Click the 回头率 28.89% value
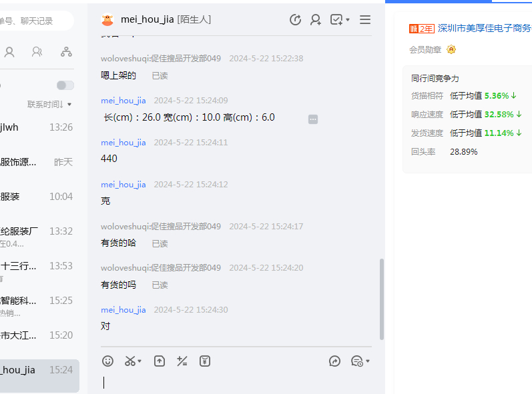 coord(463,152)
